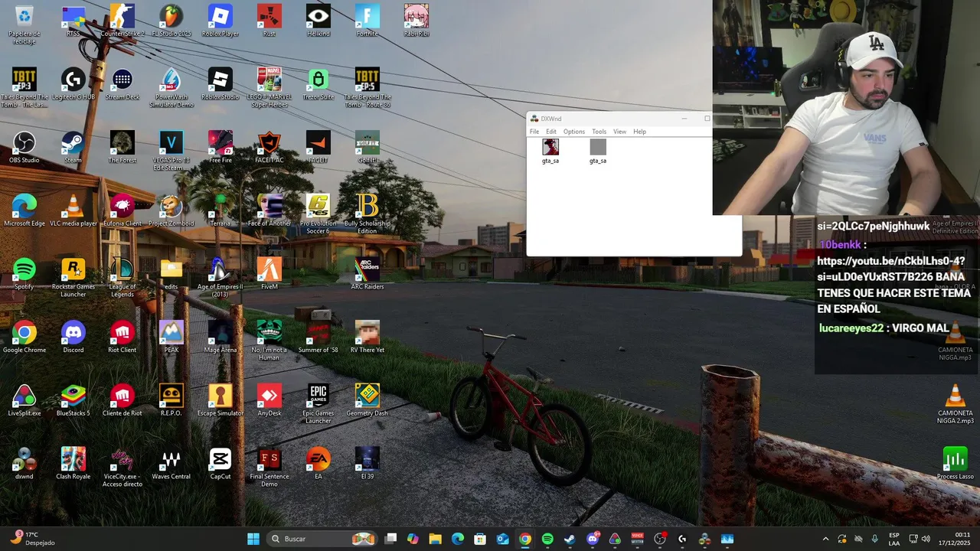This screenshot has height=551, width=980.
Task: Open Logitech G HUB shortcut
Action: coord(73,84)
